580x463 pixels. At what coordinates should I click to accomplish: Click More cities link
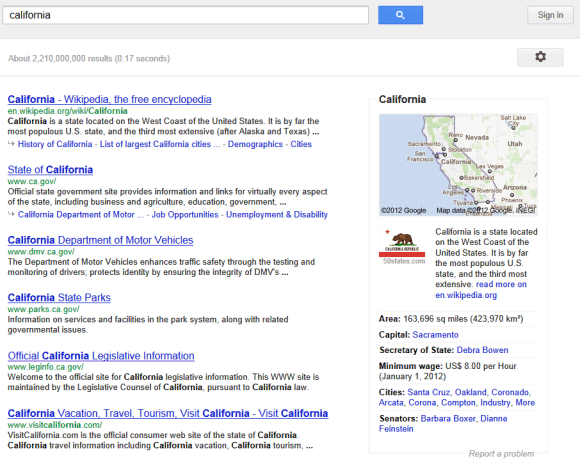click(x=525, y=403)
